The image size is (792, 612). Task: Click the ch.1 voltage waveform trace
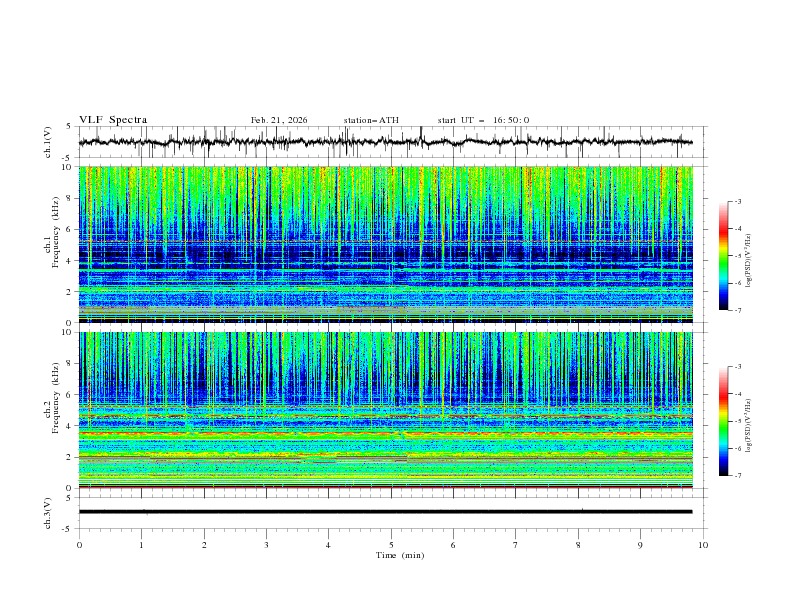coord(385,142)
